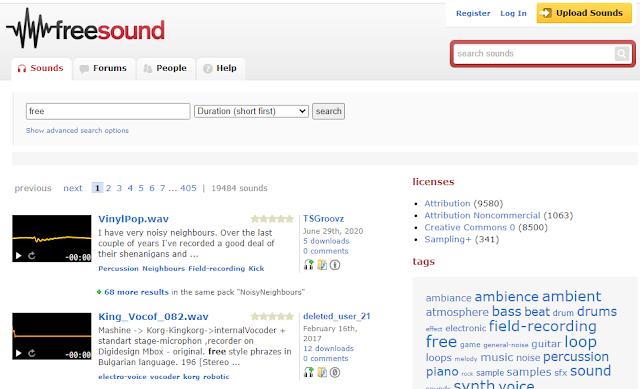Open '5 downloads' link for VinylPop.wav

[x=326, y=241]
